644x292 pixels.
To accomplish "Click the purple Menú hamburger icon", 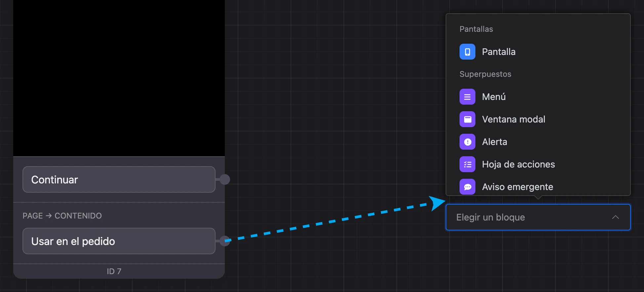I will pyautogui.click(x=467, y=97).
